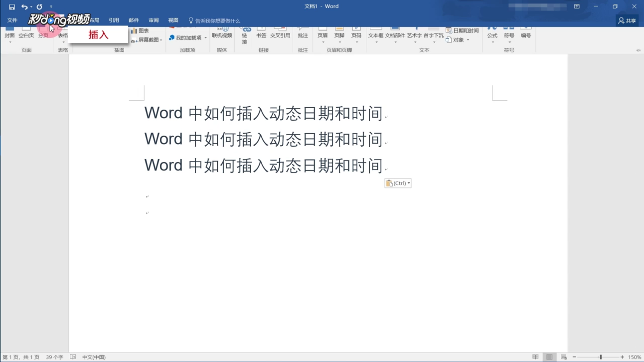Click the first document heading line
The width and height of the screenshot is (644, 362).
pyautogui.click(x=264, y=113)
